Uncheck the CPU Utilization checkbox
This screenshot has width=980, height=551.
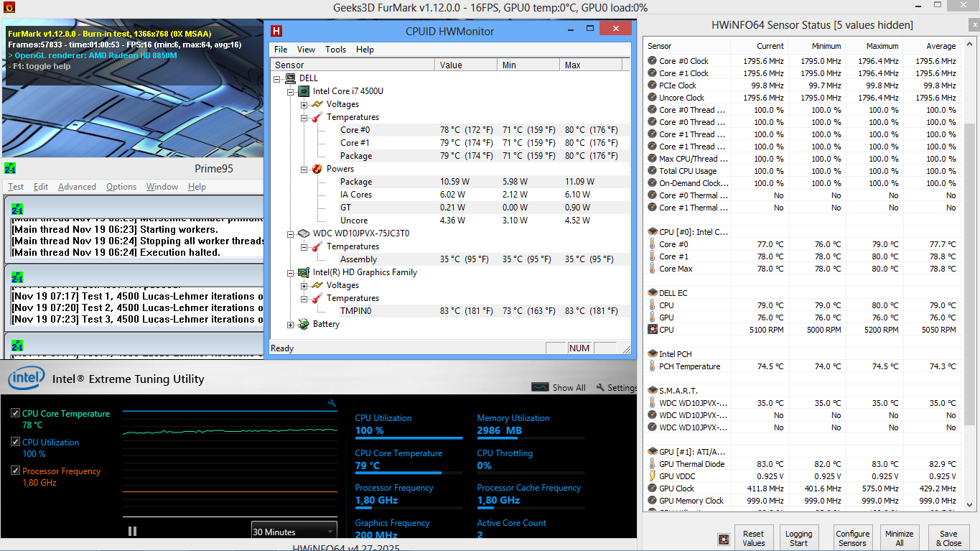(x=15, y=442)
